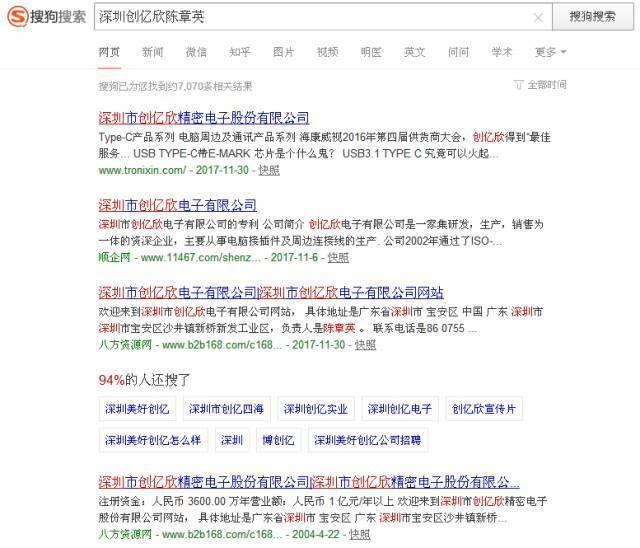Expand the 更多 dropdown menu
Screen dimensions: 640x548
tap(550, 52)
